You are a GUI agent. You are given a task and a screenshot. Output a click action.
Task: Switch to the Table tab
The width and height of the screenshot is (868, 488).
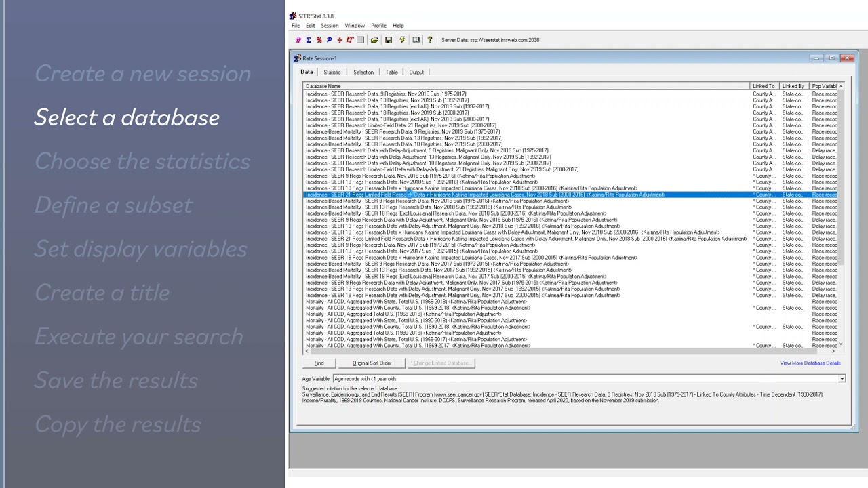coord(392,72)
